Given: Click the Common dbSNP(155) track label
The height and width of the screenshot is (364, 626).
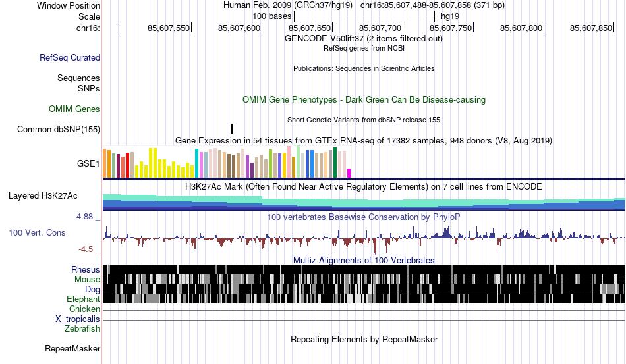Looking at the screenshot, I should coord(59,129).
